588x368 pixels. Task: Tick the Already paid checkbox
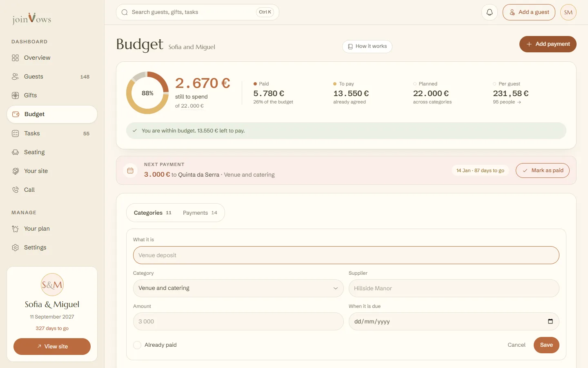pyautogui.click(x=137, y=345)
